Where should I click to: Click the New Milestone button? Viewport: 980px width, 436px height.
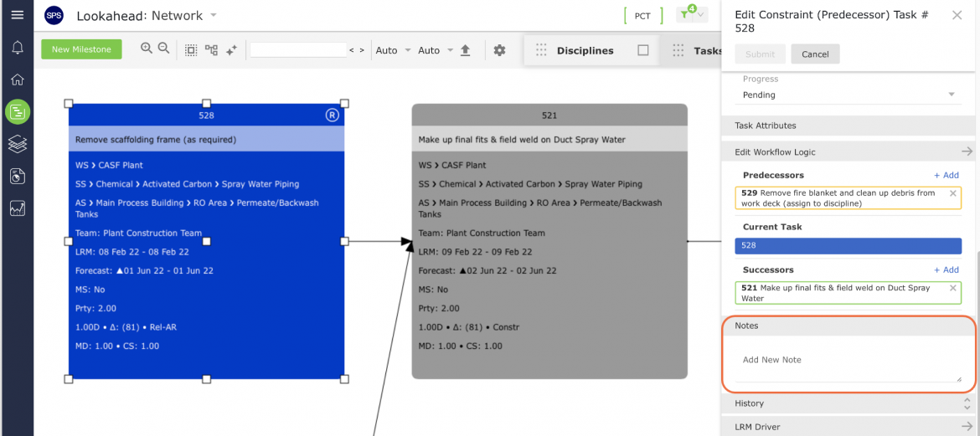(81, 49)
